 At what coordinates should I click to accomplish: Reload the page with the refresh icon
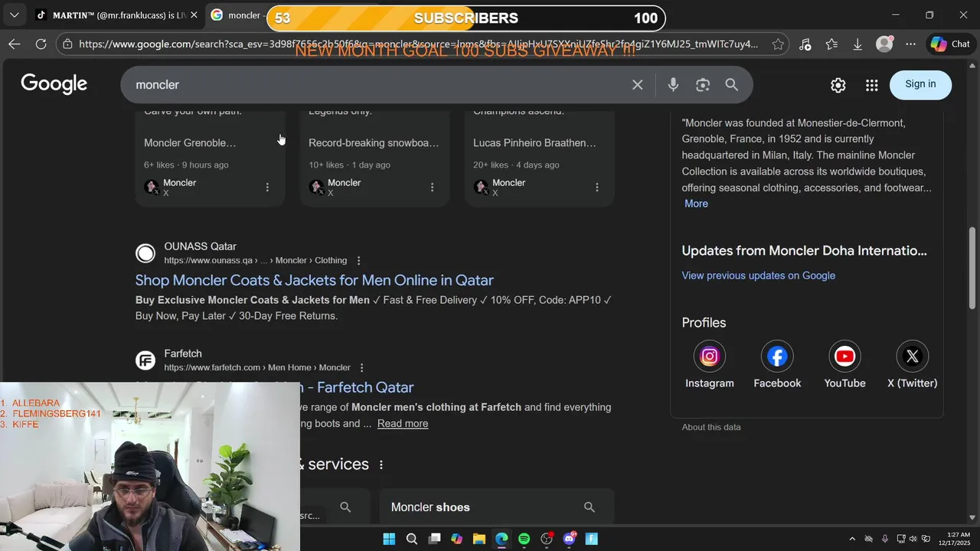41,44
